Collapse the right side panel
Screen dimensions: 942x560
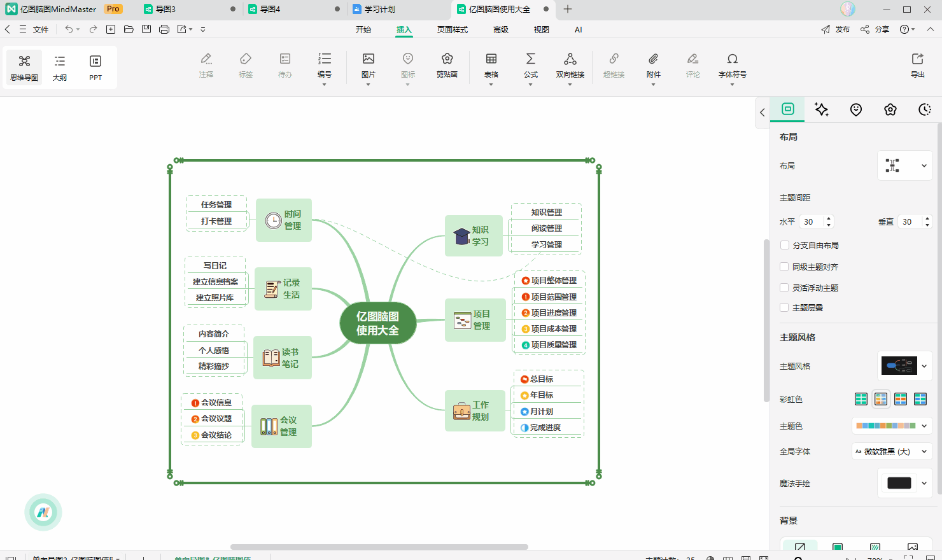click(x=763, y=113)
